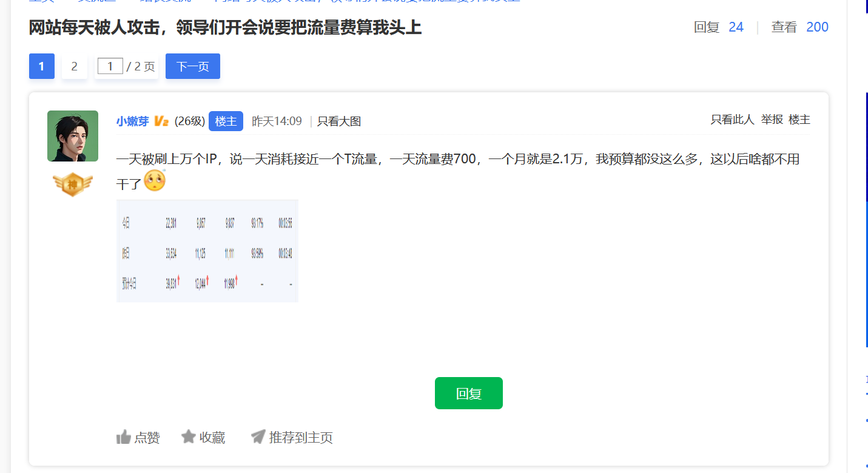
Task: Click the emoji at the end of the post
Action: (154, 181)
